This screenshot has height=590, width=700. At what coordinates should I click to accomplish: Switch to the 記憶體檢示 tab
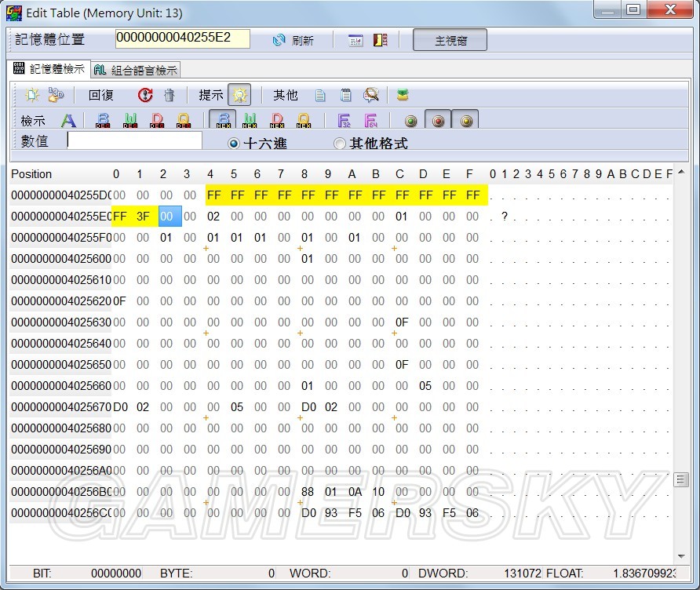click(x=49, y=68)
